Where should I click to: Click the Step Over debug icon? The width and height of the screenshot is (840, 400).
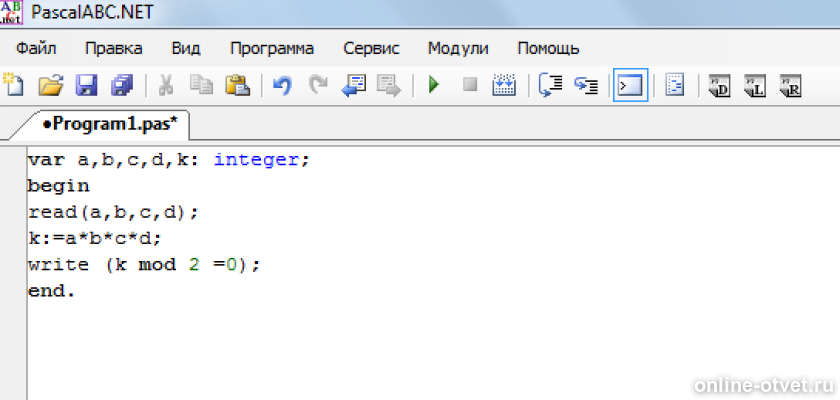(550, 86)
